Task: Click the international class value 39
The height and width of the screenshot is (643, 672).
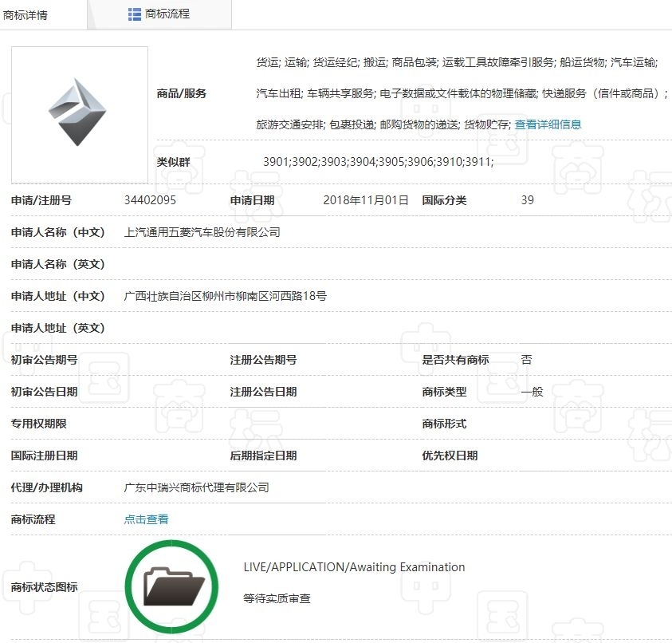Action: click(x=527, y=199)
